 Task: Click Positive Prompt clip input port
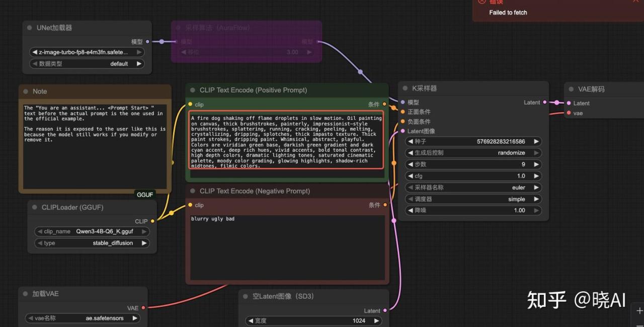(190, 104)
